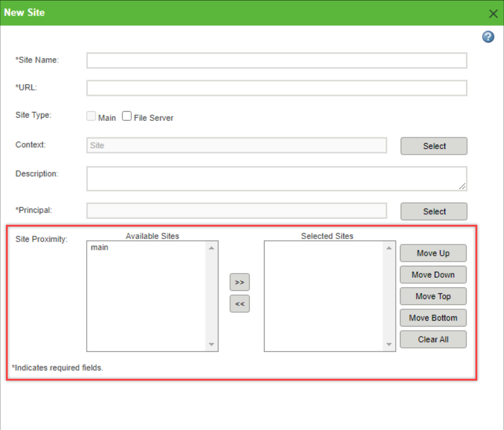Click the move right arrow >> icon
504x430 pixels.
[240, 282]
